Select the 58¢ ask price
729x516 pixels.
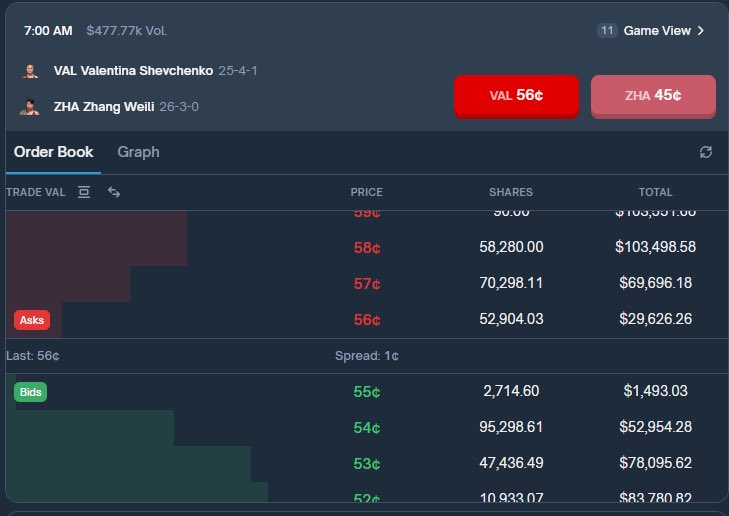[x=367, y=247]
